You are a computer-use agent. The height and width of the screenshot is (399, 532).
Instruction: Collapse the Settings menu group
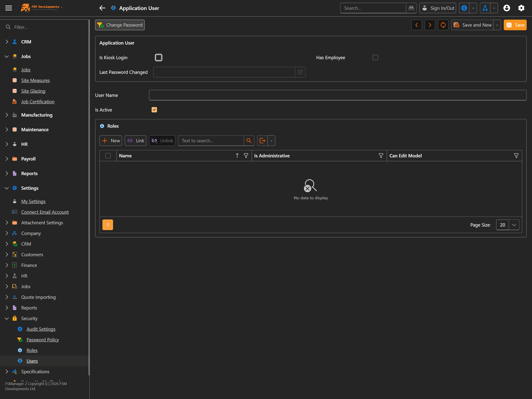(7, 188)
